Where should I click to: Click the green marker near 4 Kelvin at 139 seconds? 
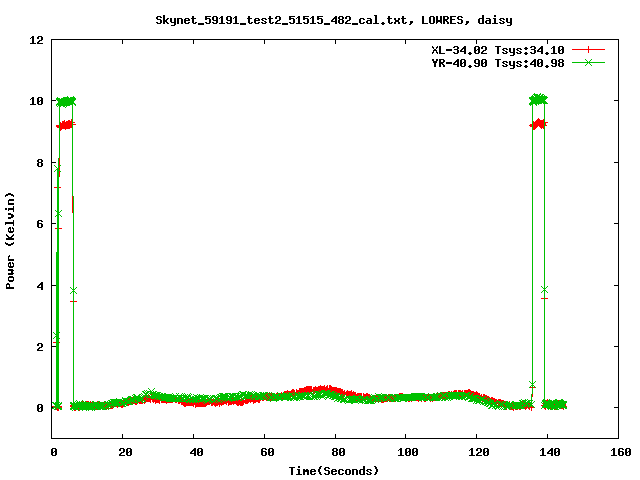[544, 290]
